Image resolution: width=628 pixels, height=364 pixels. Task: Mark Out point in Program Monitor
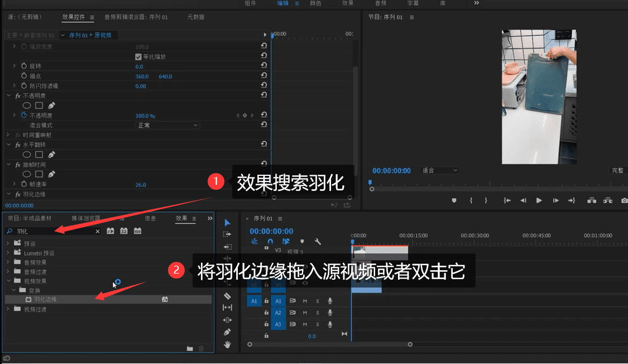tap(486, 200)
